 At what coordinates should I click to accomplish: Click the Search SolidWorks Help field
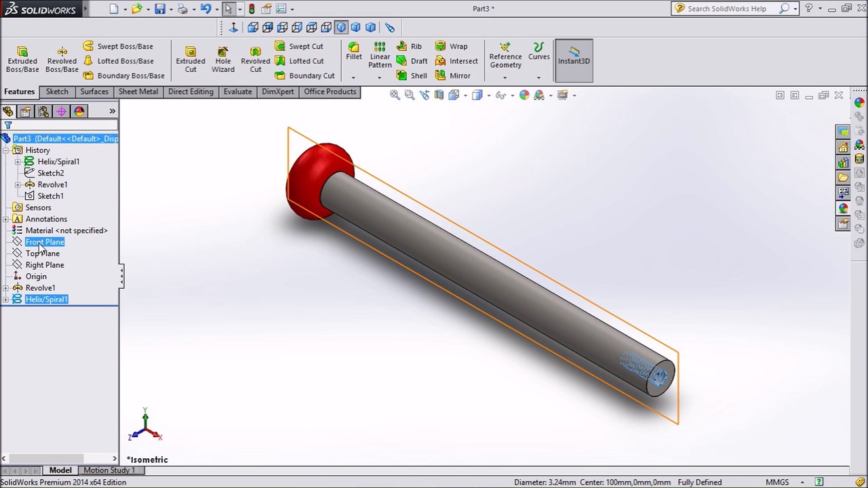726,9
